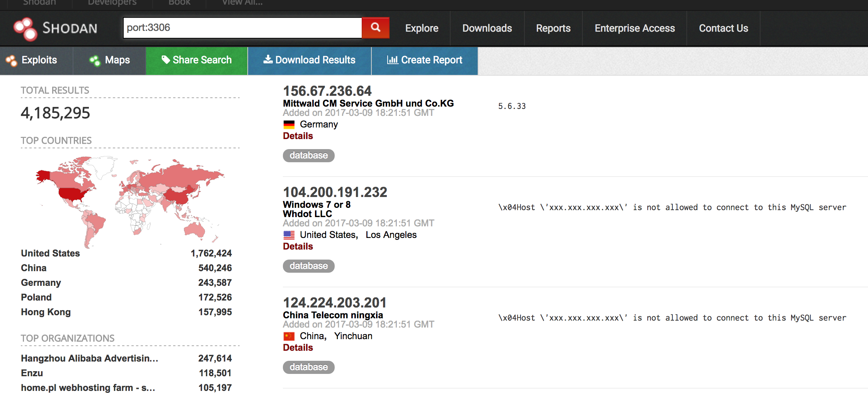
Task: Click the Germany flag icon
Action: pyautogui.click(x=289, y=124)
